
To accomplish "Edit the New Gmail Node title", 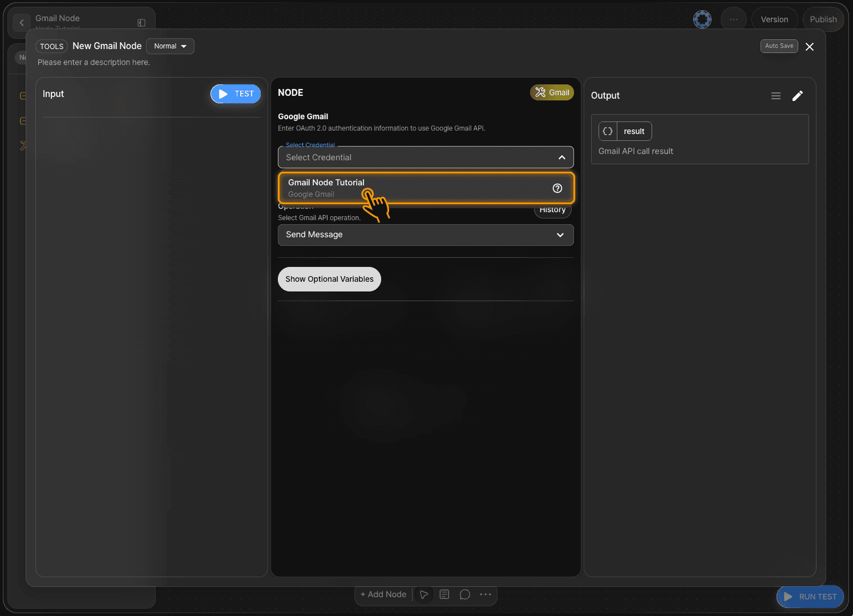I will click(x=107, y=46).
